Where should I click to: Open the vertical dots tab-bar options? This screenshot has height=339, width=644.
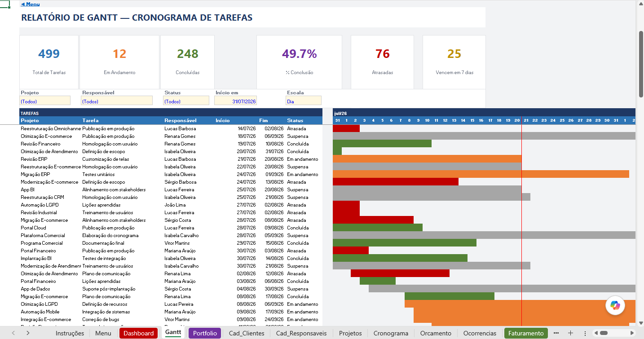(x=585, y=333)
